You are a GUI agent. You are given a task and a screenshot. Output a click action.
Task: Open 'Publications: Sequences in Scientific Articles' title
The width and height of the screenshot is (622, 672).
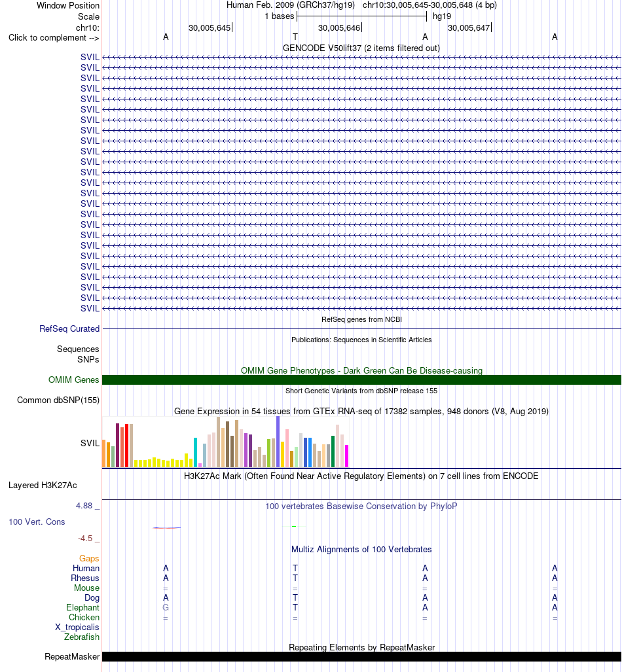click(x=361, y=340)
